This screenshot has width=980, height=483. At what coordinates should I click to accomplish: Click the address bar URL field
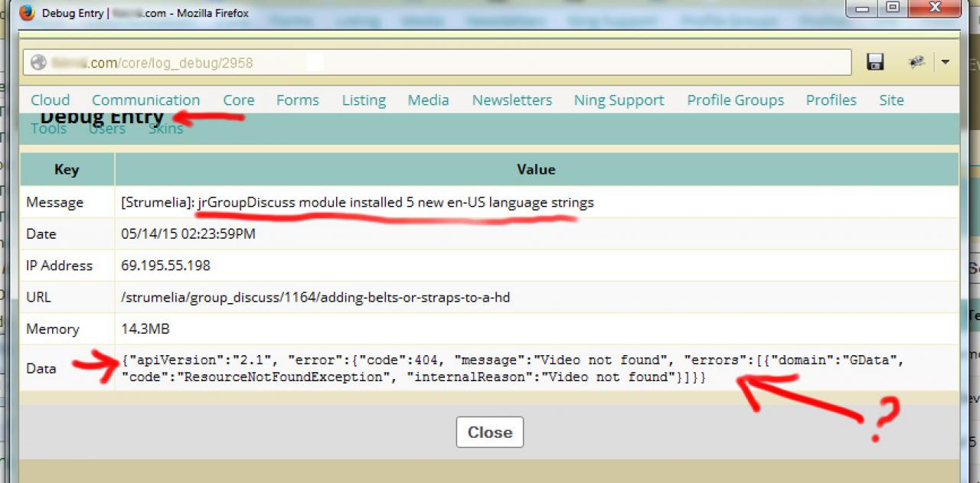[436, 63]
